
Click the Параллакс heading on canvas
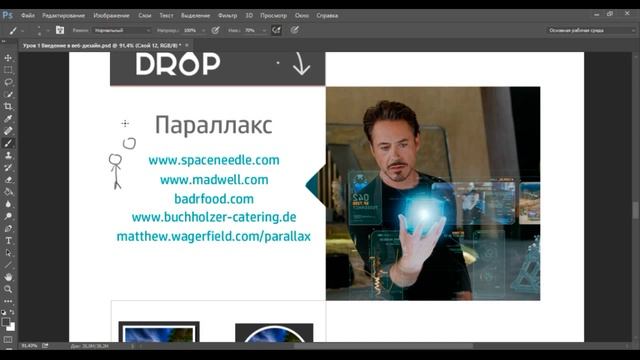point(213,125)
